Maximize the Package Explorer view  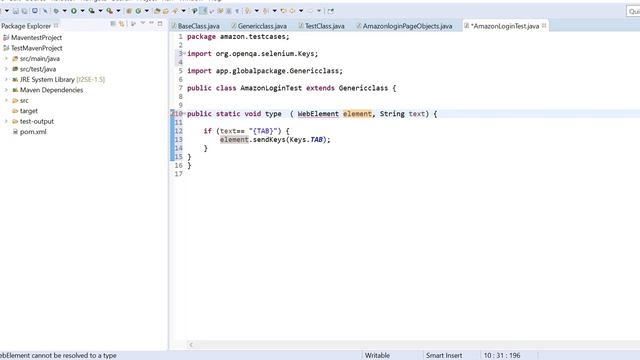tap(160, 24)
